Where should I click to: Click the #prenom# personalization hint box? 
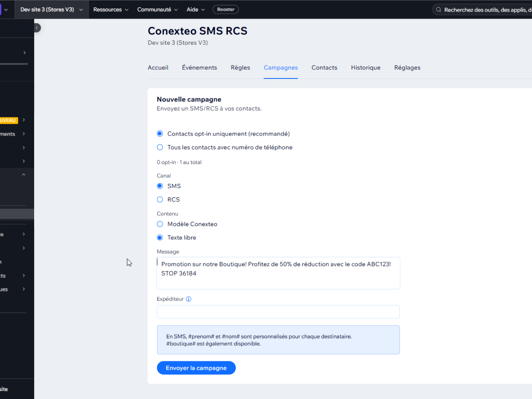point(278,340)
